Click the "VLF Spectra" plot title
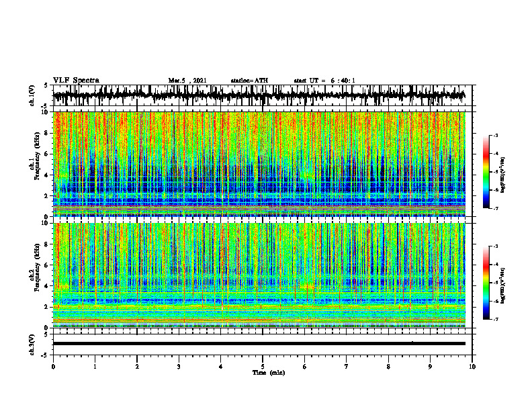This screenshot has height=411, width=532. (76, 81)
